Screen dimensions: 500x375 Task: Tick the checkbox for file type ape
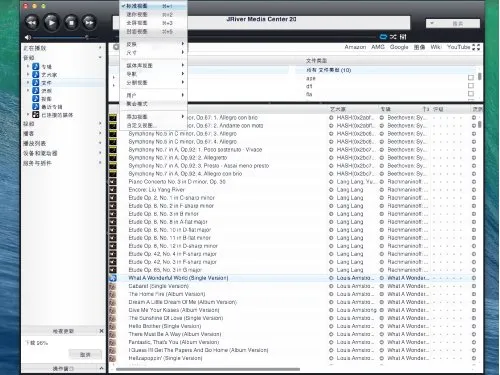pyautogui.click(x=471, y=78)
